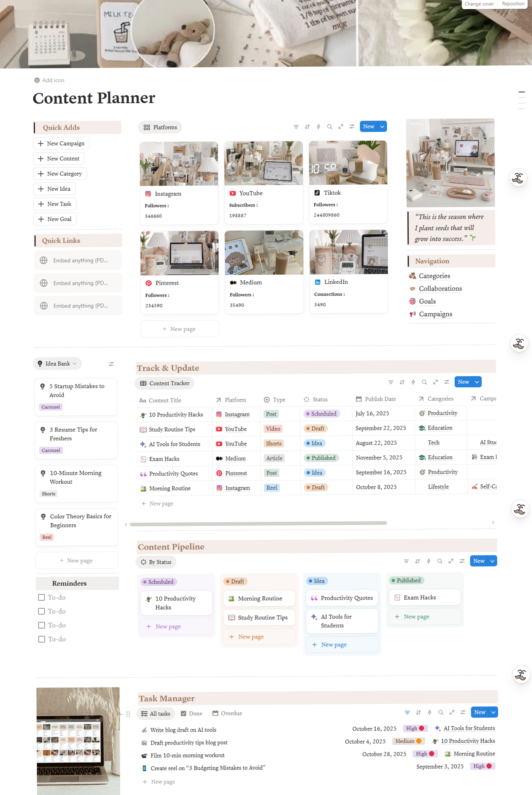Click the search icon in Content Pipeline toolbar

click(440, 561)
